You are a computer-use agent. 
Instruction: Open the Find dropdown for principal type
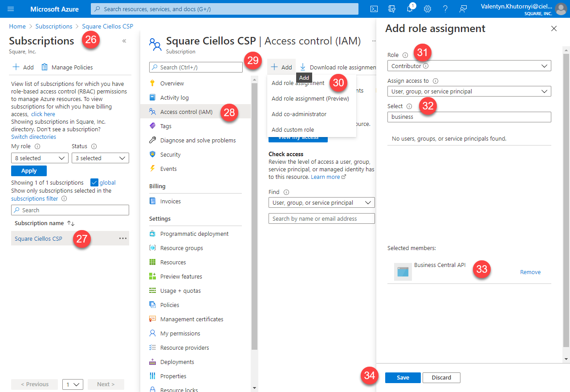[322, 202]
